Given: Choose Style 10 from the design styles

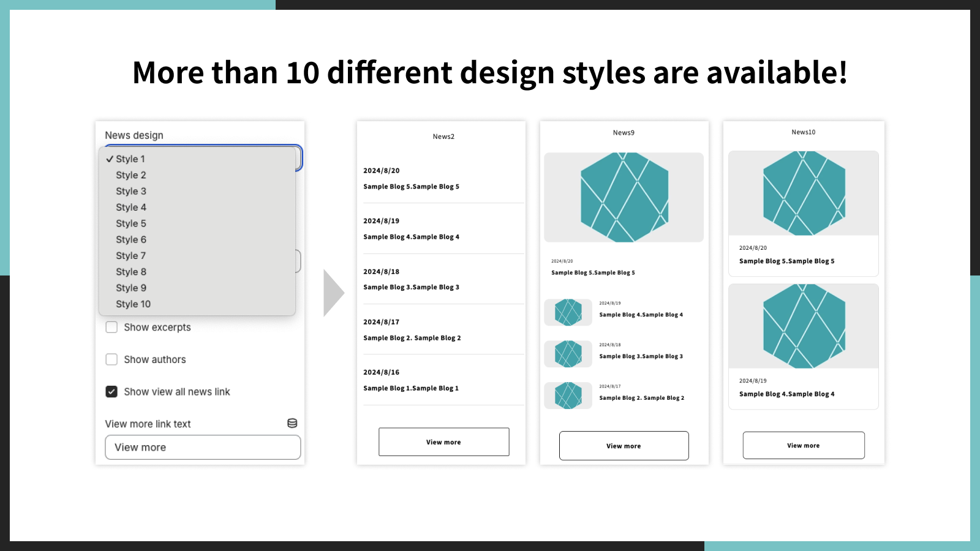Looking at the screenshot, I should [x=132, y=304].
